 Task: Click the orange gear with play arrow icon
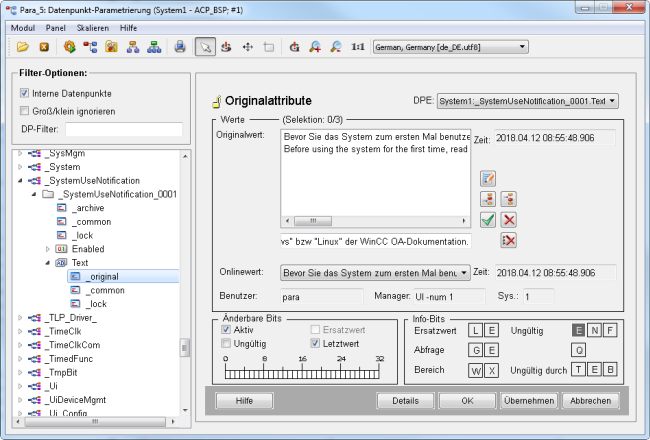click(69, 47)
